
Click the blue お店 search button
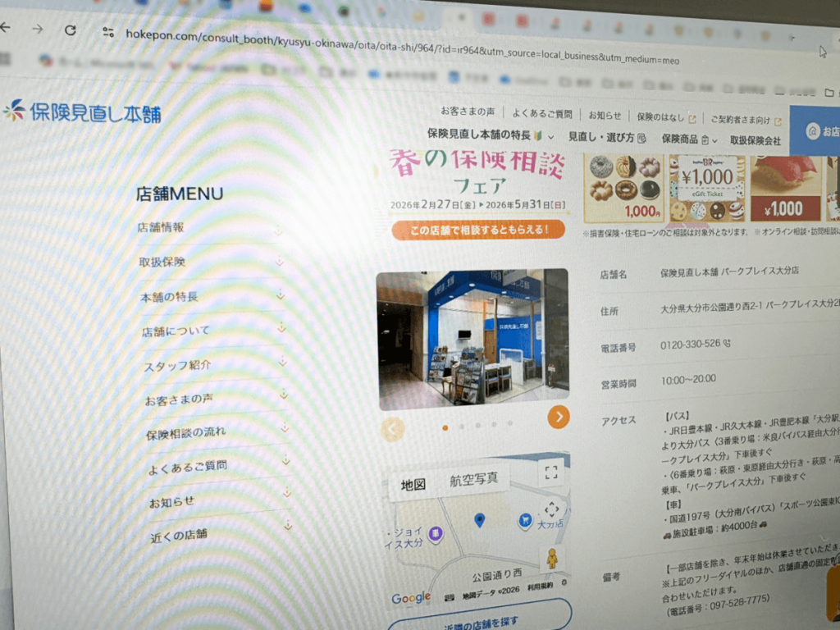pyautogui.click(x=815, y=130)
